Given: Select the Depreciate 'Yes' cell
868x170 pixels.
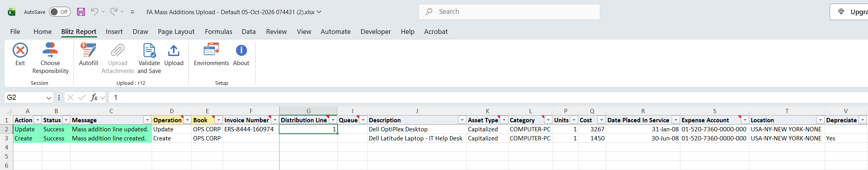Looking at the screenshot, I should 846,138.
